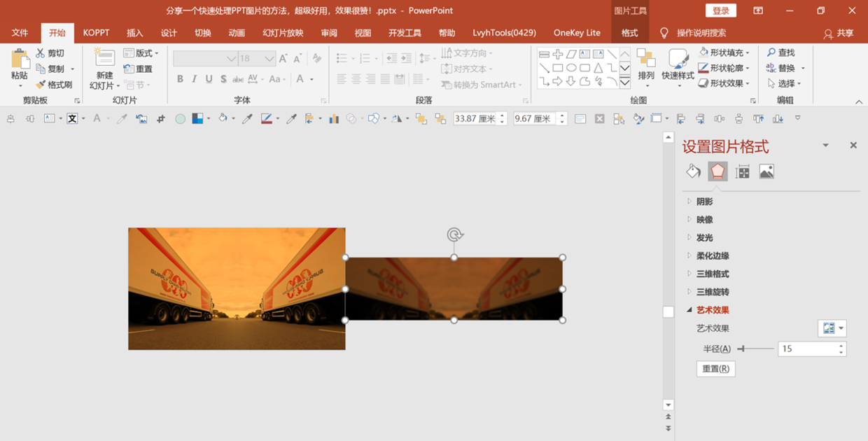Switch to the 插入 Insert tab
Viewport: 868px width, 441px height.
(134, 33)
